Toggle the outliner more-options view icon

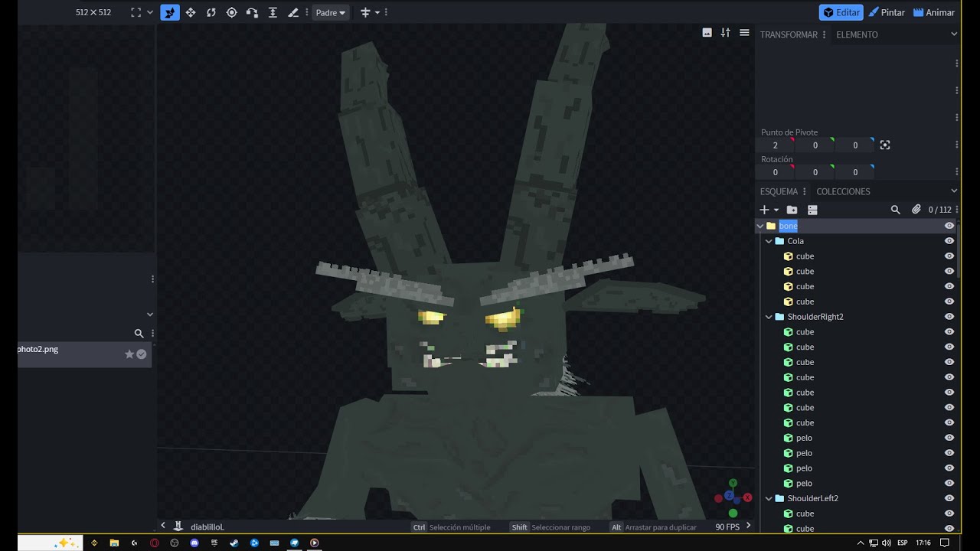[x=812, y=210]
